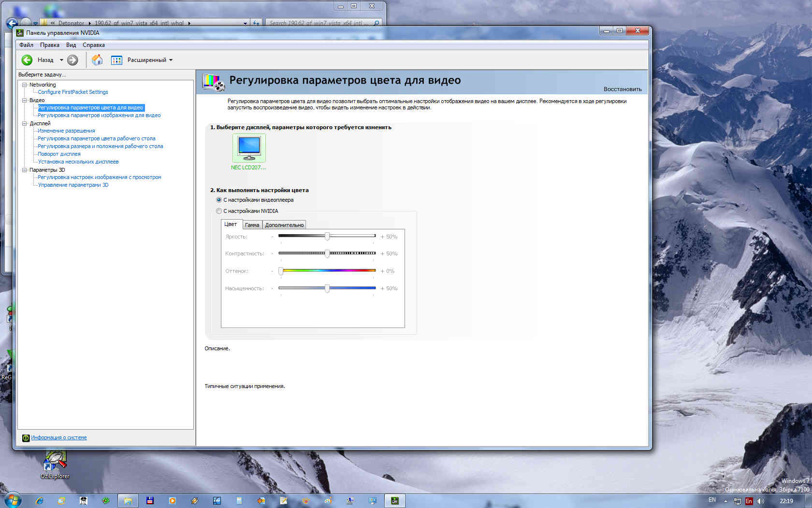This screenshot has width=812, height=508.
Task: Open the Информация о системе link
Action: coord(59,437)
